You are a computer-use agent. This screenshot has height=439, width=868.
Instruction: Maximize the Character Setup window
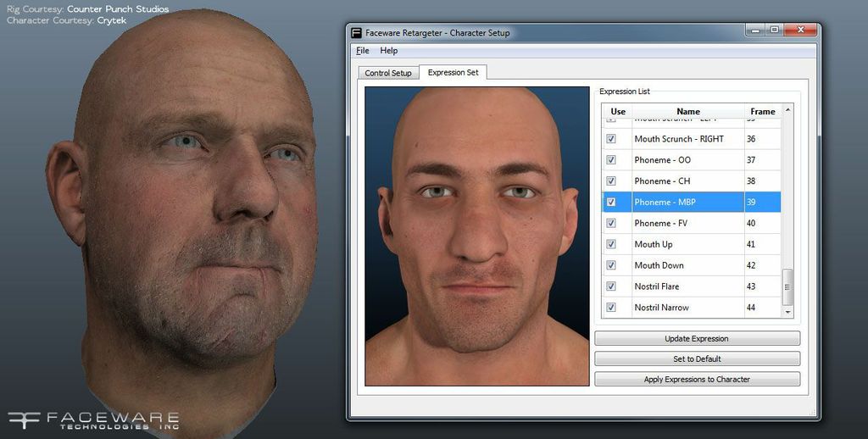point(773,30)
